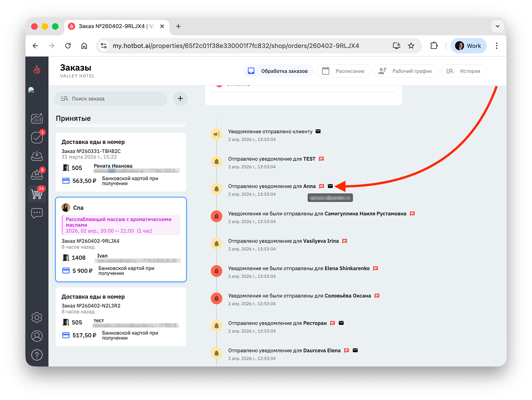
Task: Open the shopping cart orders icon
Action: (37, 194)
